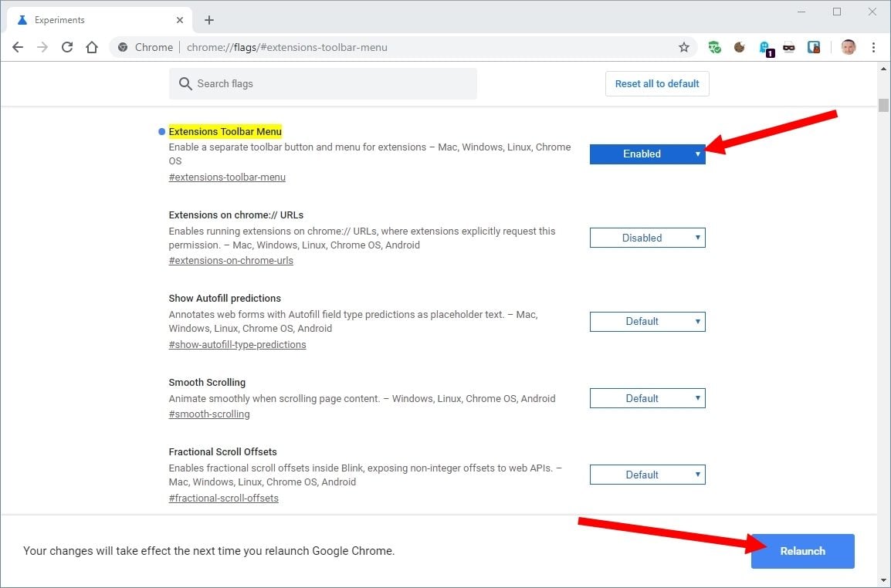Open the blue Ghostery ghost extension

point(765,48)
